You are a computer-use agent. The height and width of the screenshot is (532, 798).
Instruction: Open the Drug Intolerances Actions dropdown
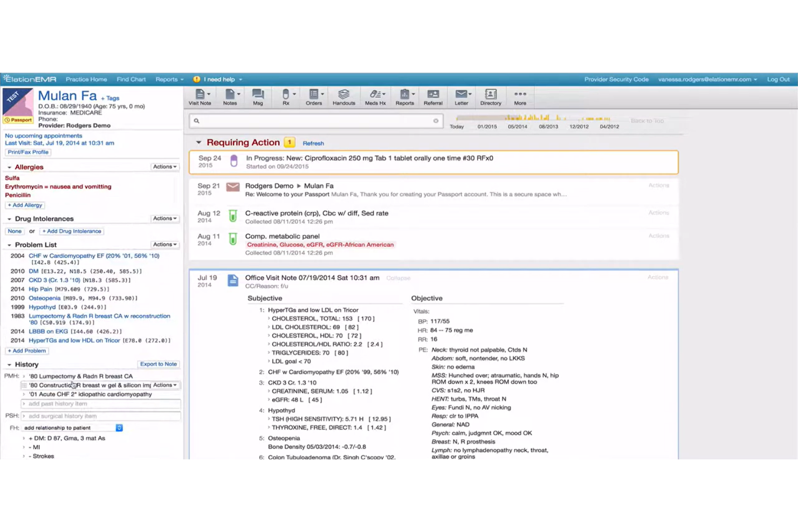point(165,219)
